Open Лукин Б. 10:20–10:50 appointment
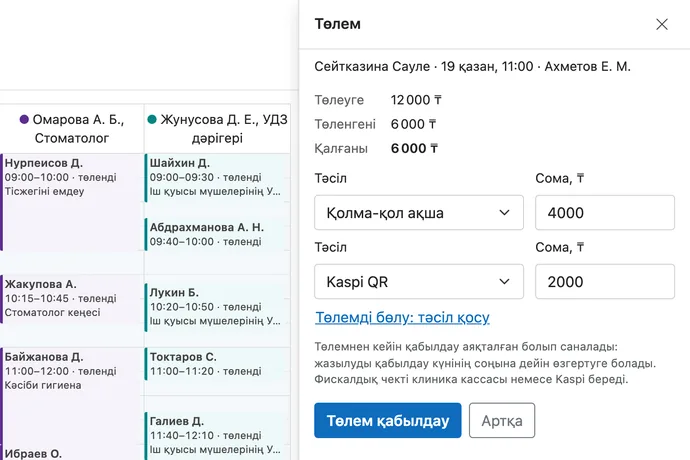The width and height of the screenshot is (690, 460). [217, 307]
